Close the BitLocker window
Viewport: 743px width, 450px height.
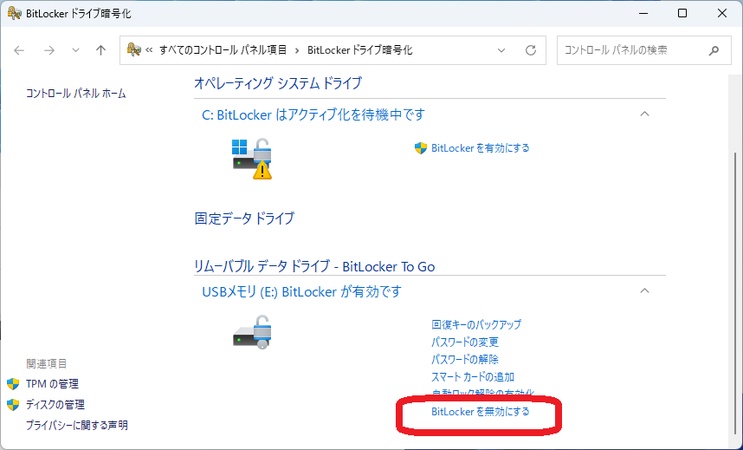click(x=722, y=13)
